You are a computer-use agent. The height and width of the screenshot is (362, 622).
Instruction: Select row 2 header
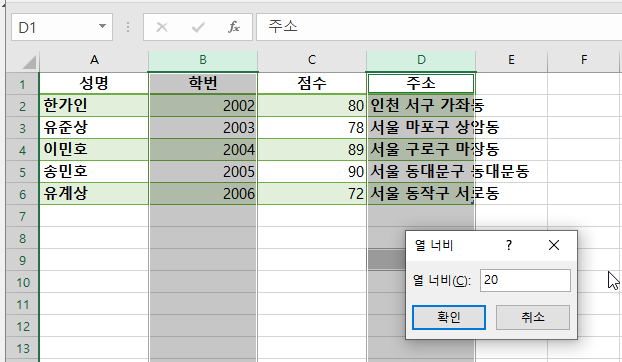(23, 106)
